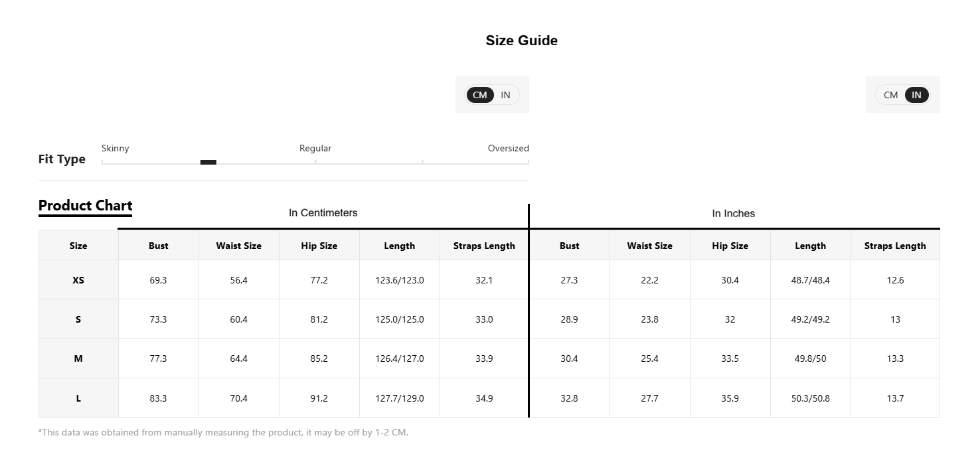The height and width of the screenshot is (466, 980).
Task: Click the Size Guide title
Action: [522, 40]
